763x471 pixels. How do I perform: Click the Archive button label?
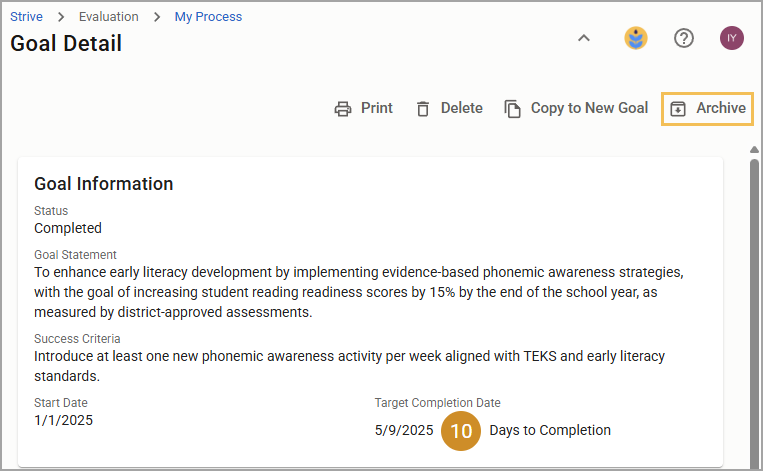pos(721,108)
